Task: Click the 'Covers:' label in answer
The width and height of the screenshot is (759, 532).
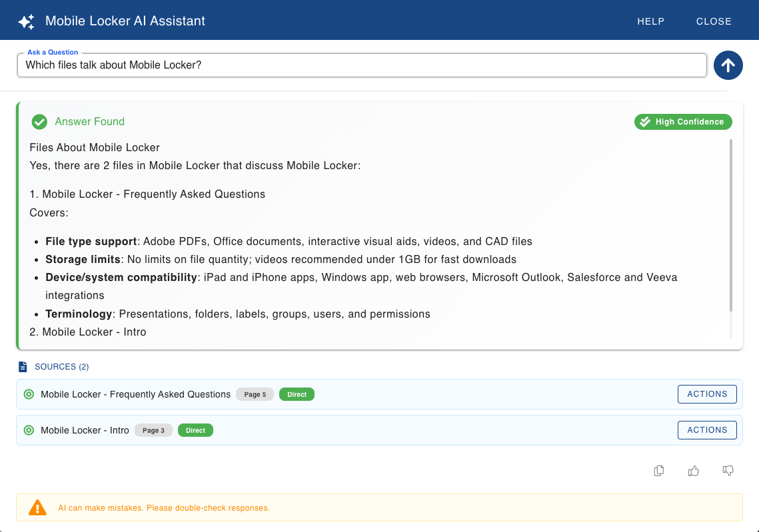Action: pos(49,213)
